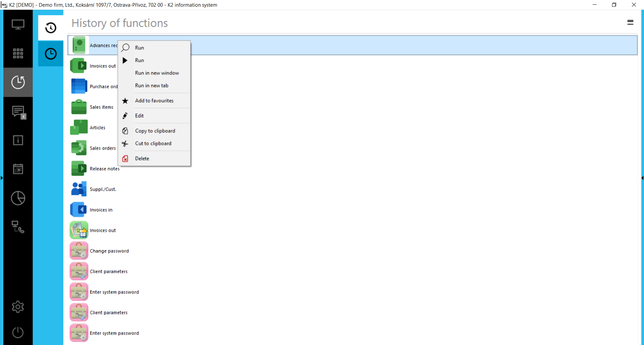Open the calendar icon in the sidebar
Screen dimensions: 644x345
tap(18, 169)
